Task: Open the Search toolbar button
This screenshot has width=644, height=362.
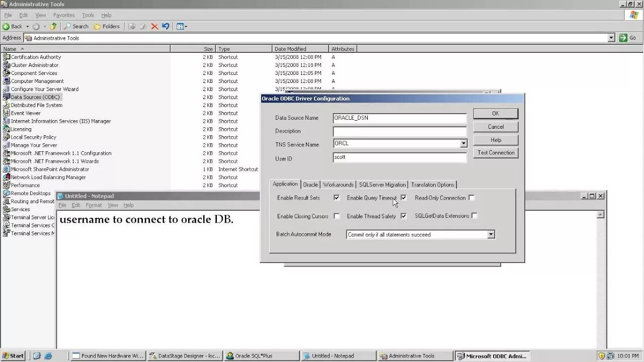Action: tap(76, 27)
